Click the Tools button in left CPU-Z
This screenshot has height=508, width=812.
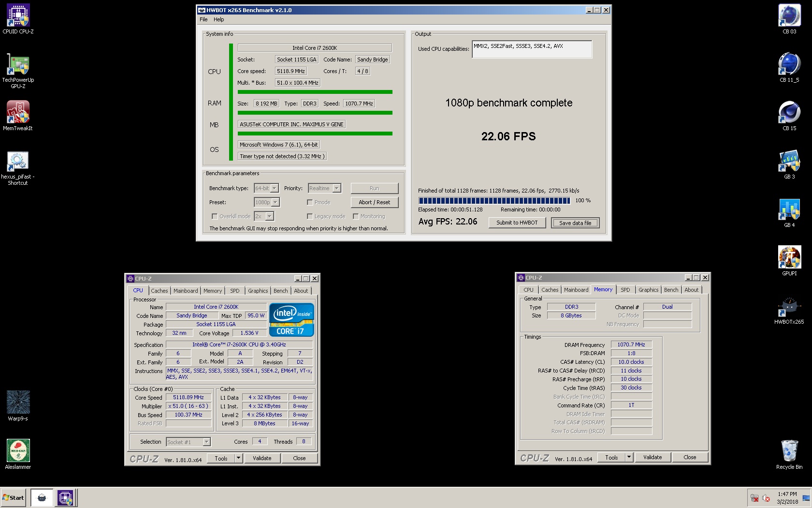click(x=221, y=458)
